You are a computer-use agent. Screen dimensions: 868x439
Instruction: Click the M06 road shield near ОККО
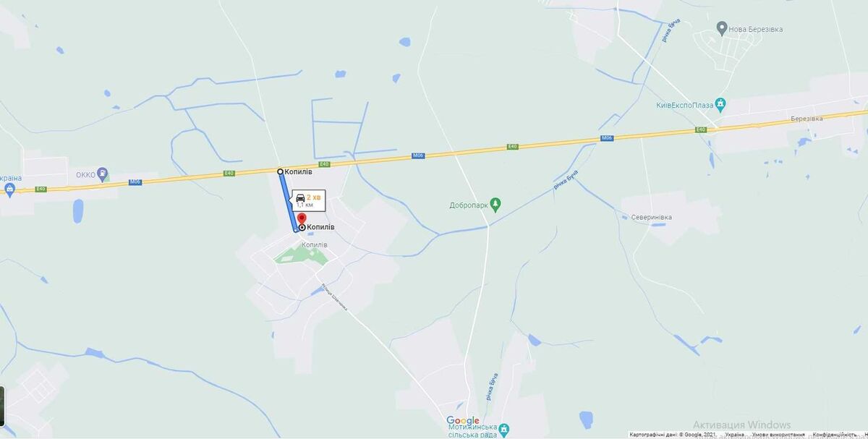click(x=135, y=182)
